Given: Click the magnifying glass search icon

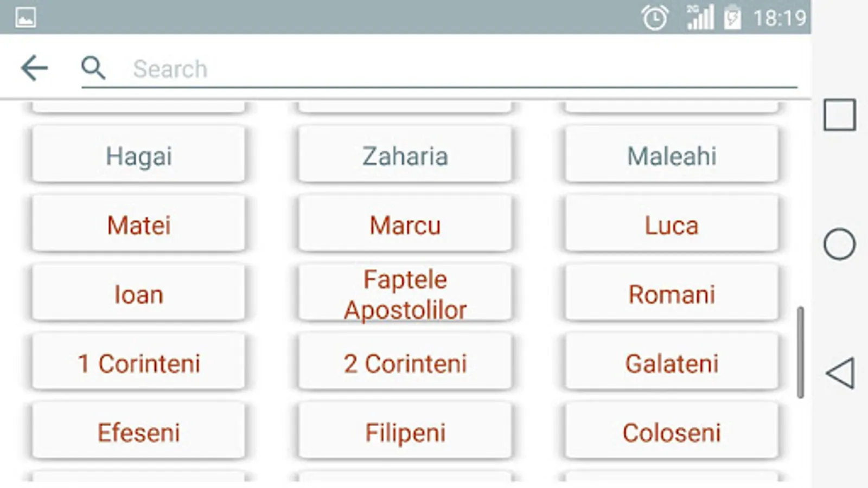Looking at the screenshot, I should coord(93,68).
